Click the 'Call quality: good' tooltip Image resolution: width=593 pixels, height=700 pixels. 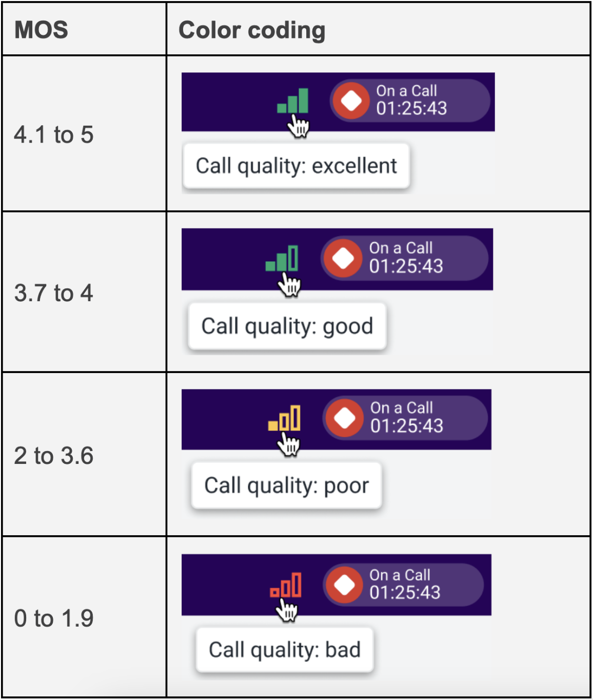coord(287,326)
